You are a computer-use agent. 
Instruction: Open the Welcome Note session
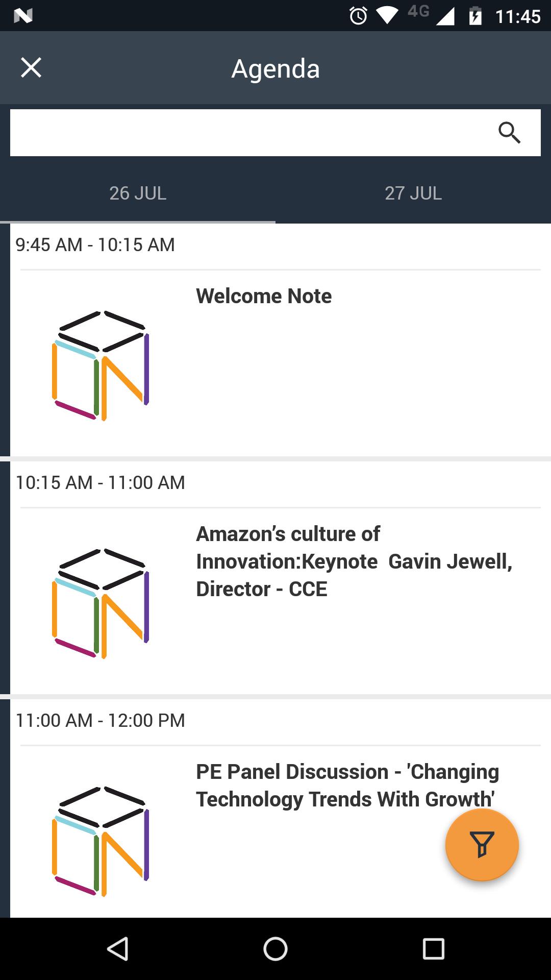(264, 296)
